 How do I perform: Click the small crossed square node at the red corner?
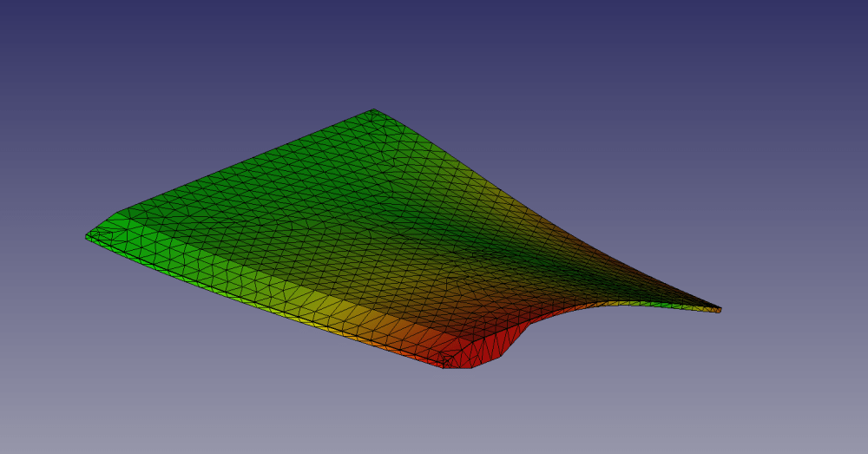tap(447, 361)
